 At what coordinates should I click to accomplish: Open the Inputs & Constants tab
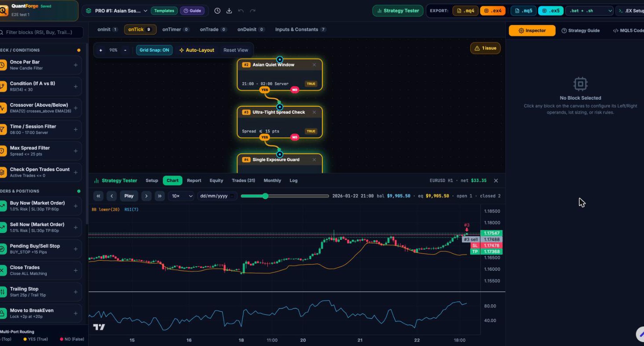[300, 30]
